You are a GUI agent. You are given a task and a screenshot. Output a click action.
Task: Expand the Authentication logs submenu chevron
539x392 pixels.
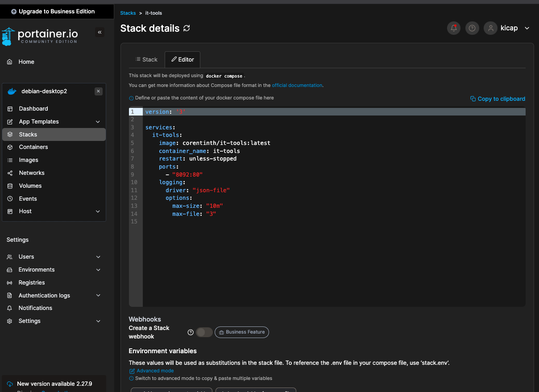98,296
